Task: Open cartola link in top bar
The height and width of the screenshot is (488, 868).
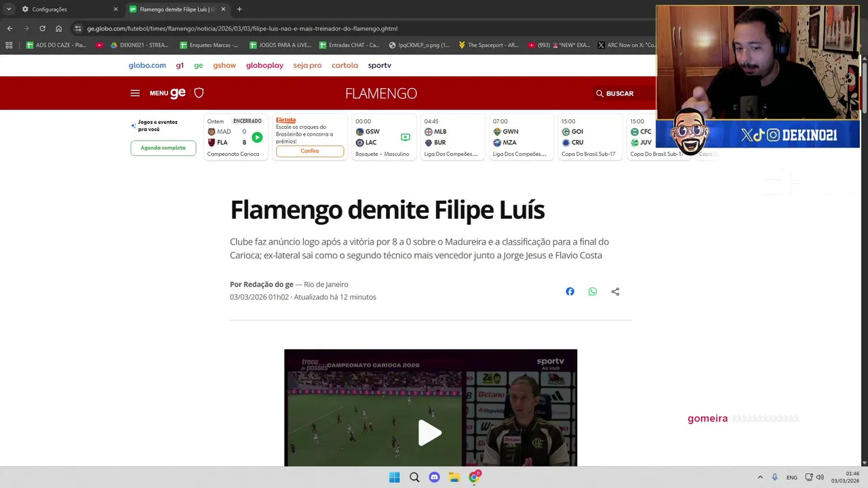Action: [344, 65]
